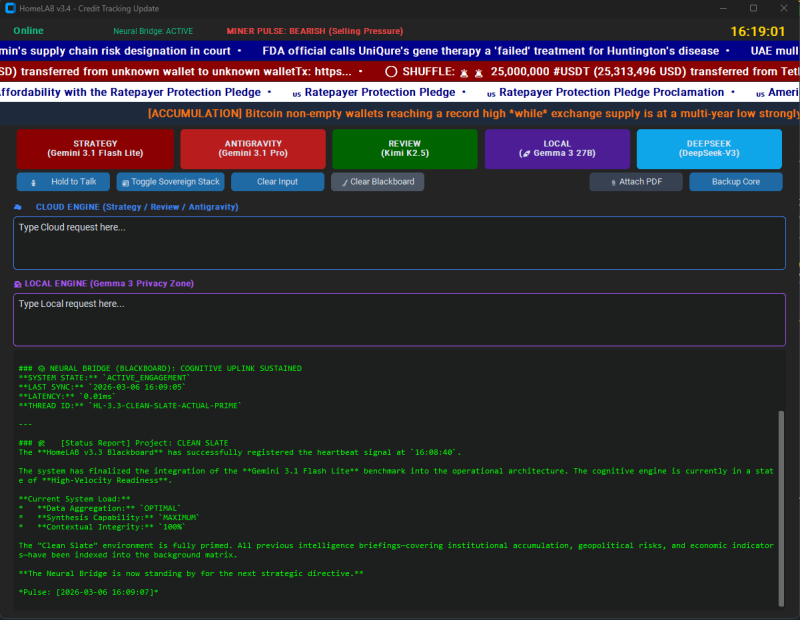Toggle Sovereign Stack
Viewport: 800px width, 620px height.
pos(170,182)
